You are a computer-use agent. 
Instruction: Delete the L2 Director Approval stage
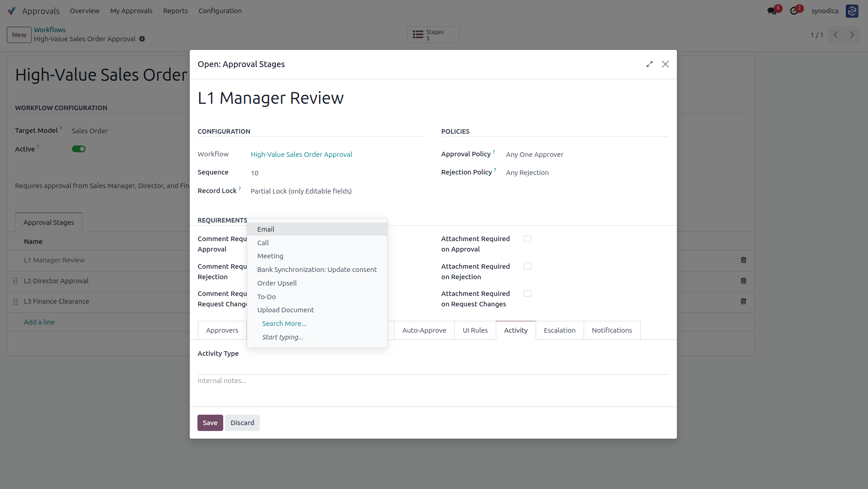coord(743,281)
